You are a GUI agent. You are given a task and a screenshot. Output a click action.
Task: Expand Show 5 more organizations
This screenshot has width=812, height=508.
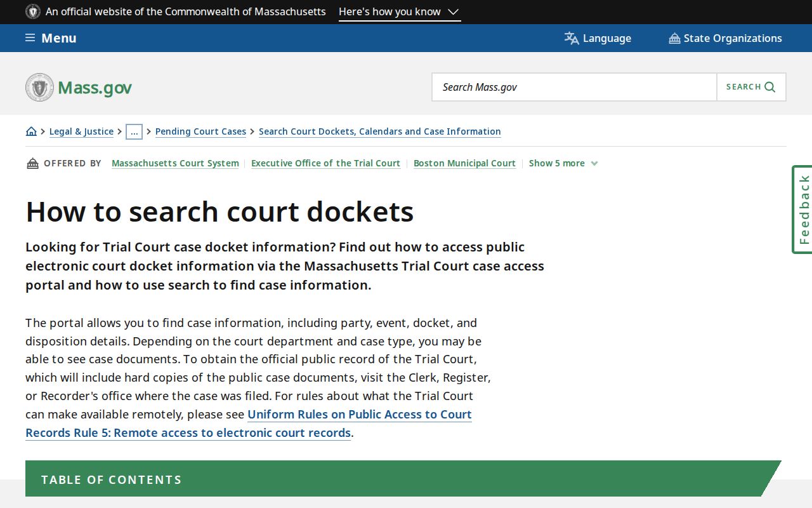click(x=563, y=163)
